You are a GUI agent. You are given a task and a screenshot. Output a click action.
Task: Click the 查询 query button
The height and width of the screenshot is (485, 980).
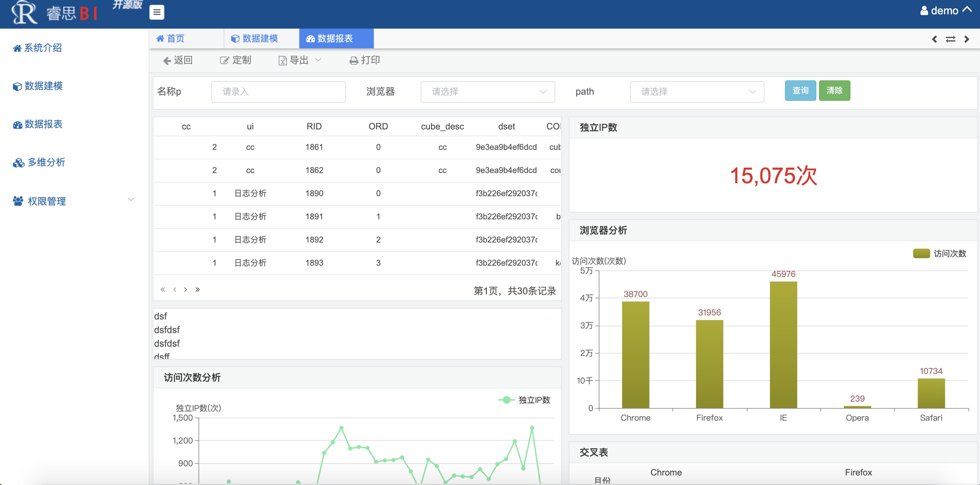coord(800,91)
